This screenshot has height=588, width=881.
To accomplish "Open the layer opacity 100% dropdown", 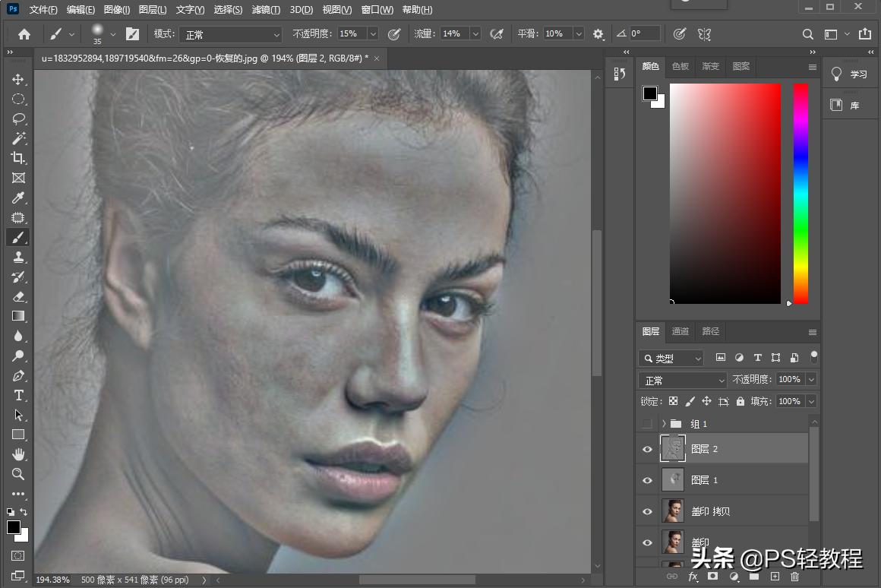I will [811, 379].
